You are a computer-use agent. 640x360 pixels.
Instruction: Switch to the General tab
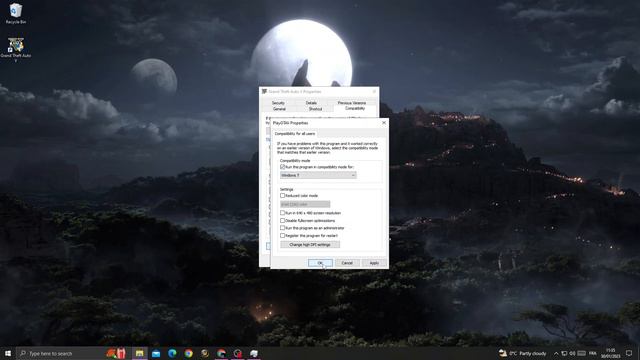coord(279,109)
